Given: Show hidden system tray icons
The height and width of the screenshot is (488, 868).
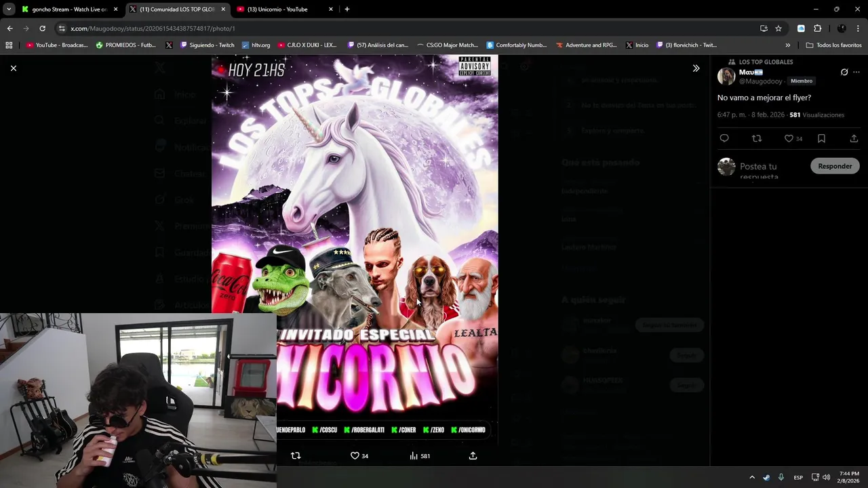Looking at the screenshot, I should point(751,477).
